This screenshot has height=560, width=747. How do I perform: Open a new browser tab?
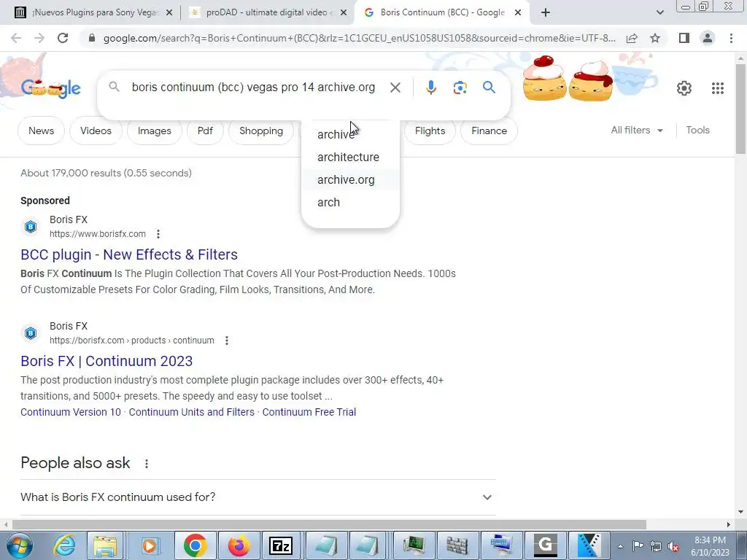(546, 12)
